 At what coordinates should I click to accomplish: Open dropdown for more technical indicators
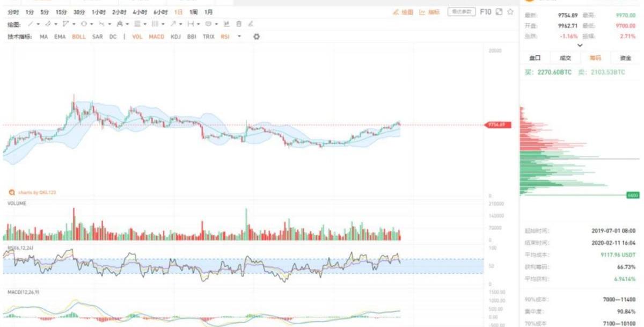(x=239, y=37)
